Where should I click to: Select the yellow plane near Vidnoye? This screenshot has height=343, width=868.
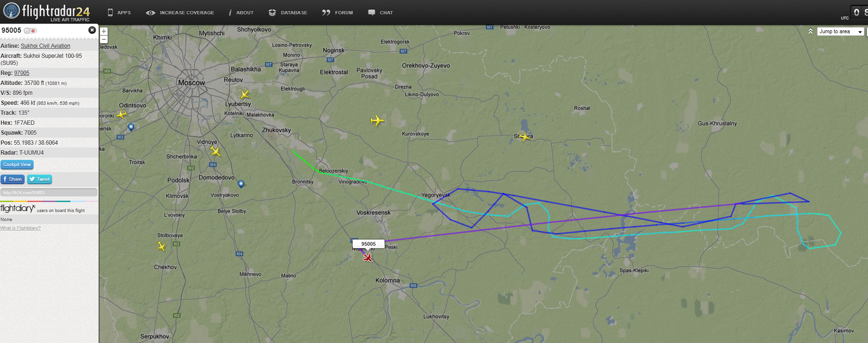click(x=215, y=151)
